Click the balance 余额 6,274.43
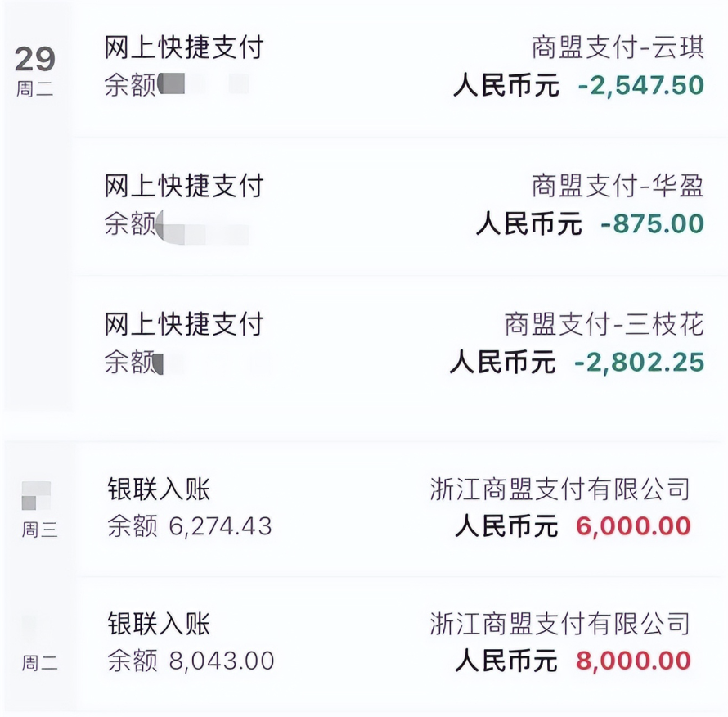This screenshot has height=717, width=728. (x=190, y=526)
